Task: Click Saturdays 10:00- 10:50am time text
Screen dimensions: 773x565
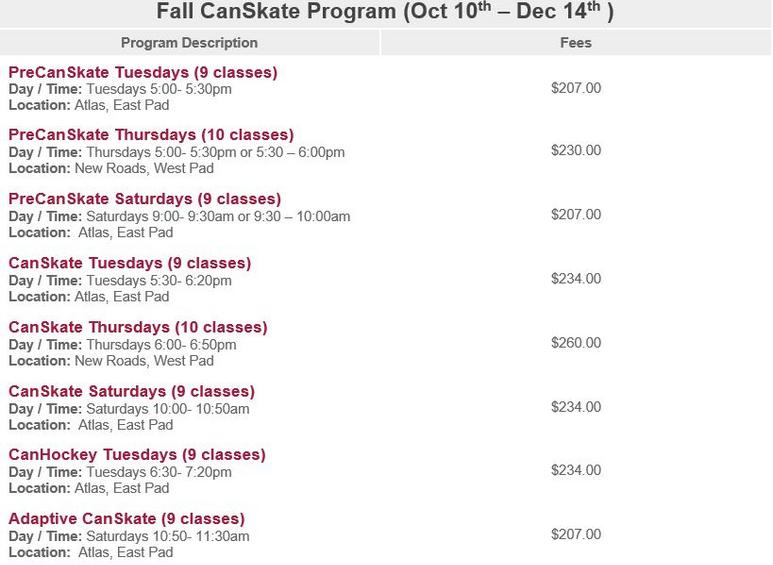Action: tap(168, 409)
